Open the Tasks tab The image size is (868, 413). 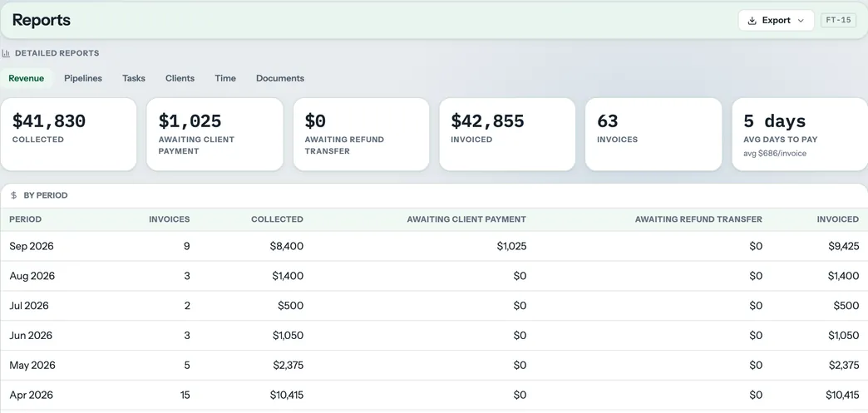click(x=134, y=78)
